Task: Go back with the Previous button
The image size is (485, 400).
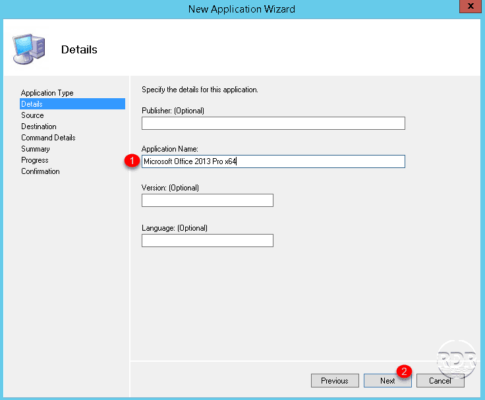Action: click(x=335, y=381)
